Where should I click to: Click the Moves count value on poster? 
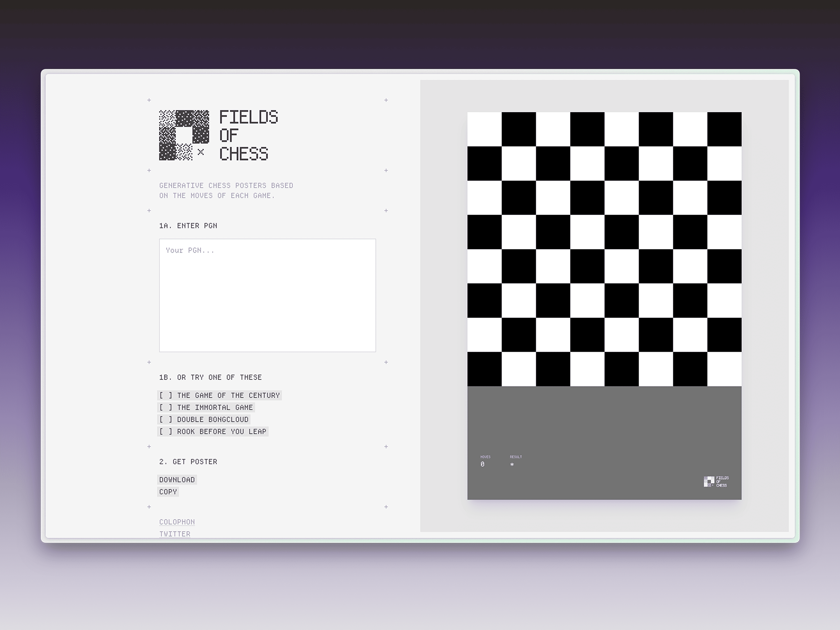point(482,464)
